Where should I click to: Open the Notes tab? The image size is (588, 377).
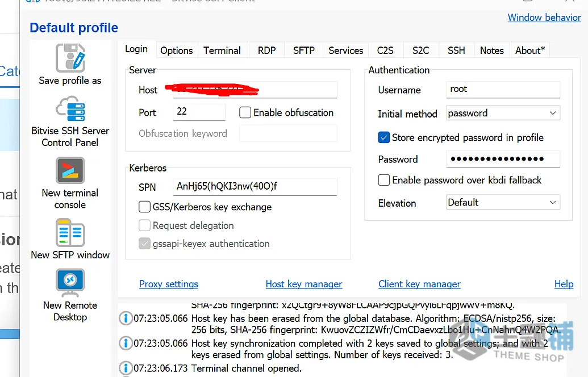click(491, 51)
